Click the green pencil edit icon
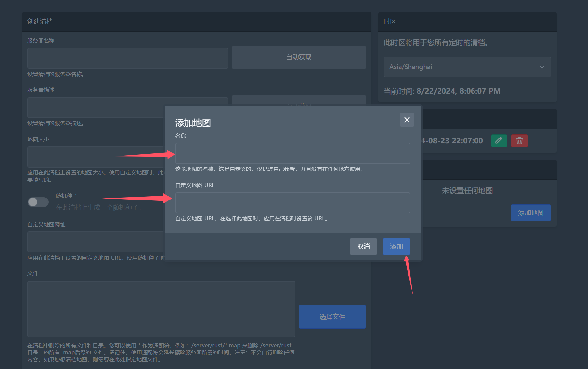 click(x=499, y=141)
